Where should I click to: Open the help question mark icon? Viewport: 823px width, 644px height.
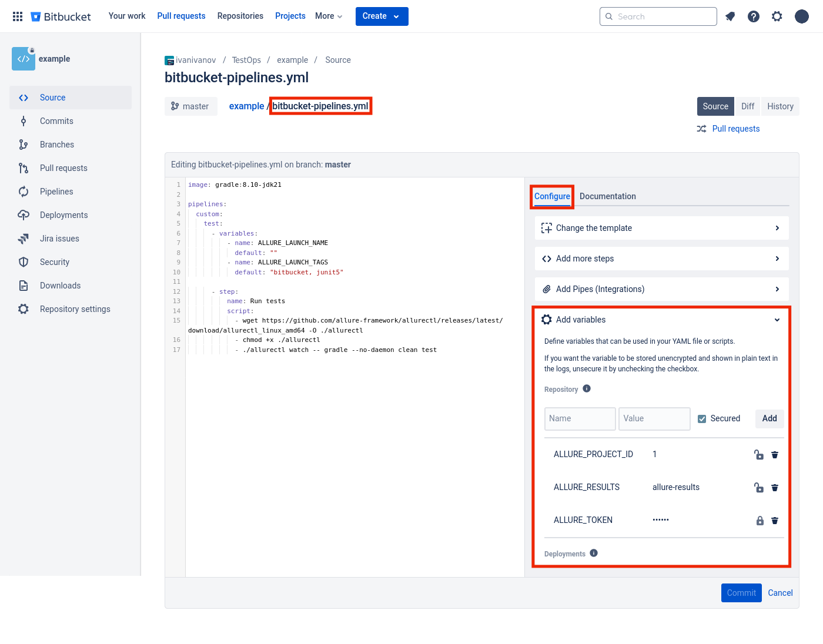coord(754,16)
